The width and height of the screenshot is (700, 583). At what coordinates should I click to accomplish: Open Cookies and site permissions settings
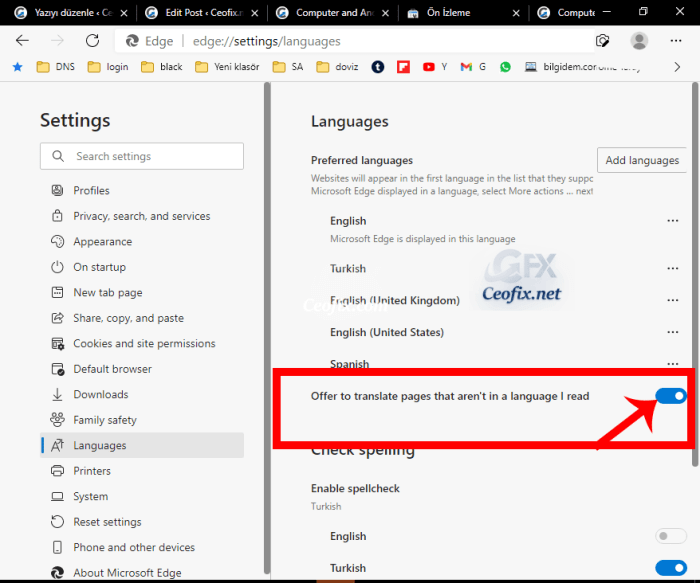tap(142, 343)
